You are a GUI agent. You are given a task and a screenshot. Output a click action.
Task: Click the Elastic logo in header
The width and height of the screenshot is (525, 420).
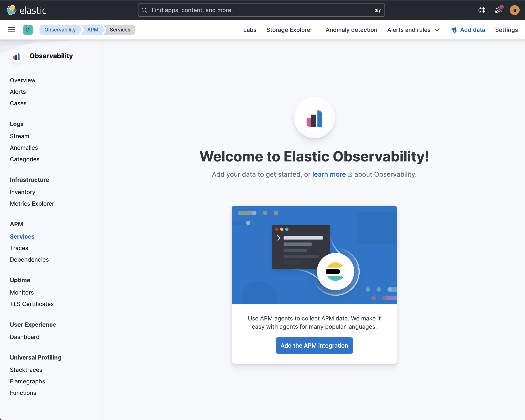click(x=26, y=10)
